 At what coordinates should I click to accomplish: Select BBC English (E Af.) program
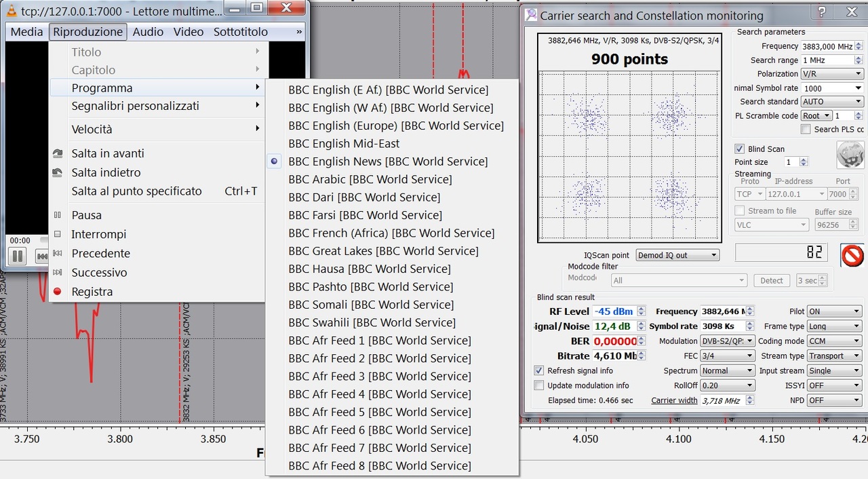tap(392, 90)
